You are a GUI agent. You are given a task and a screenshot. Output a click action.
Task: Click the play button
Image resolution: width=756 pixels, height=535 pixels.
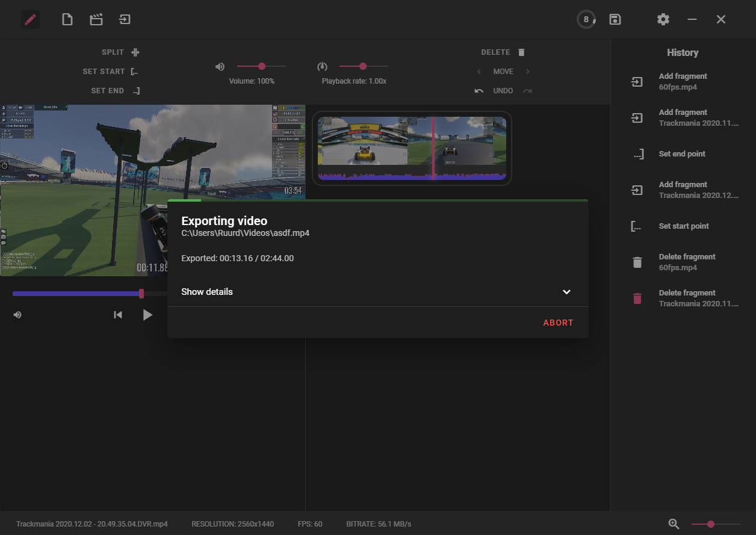(x=147, y=315)
